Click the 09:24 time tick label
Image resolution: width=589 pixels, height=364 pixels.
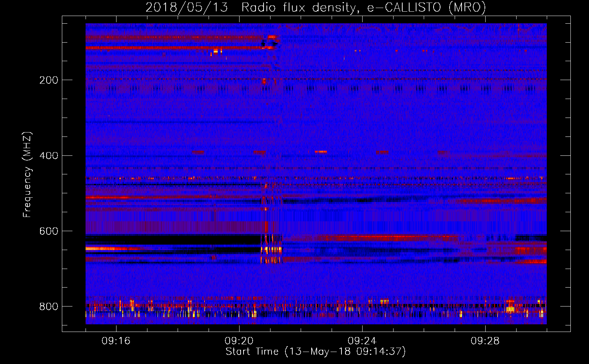(x=362, y=341)
